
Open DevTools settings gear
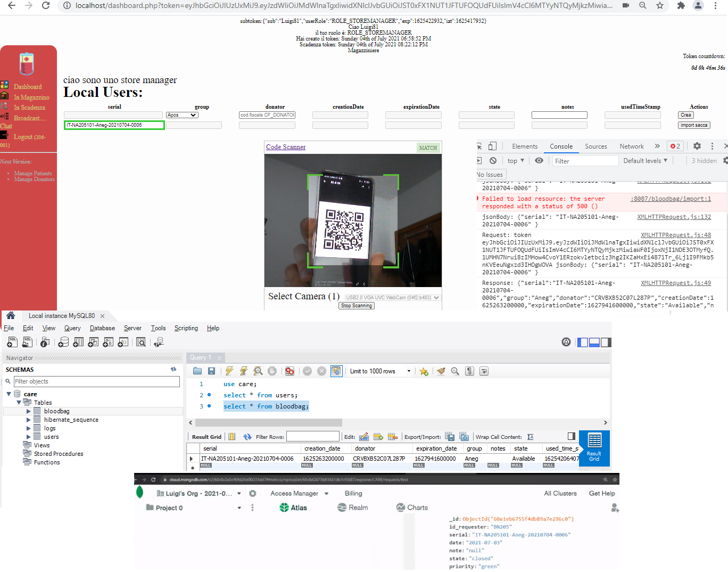click(697, 146)
